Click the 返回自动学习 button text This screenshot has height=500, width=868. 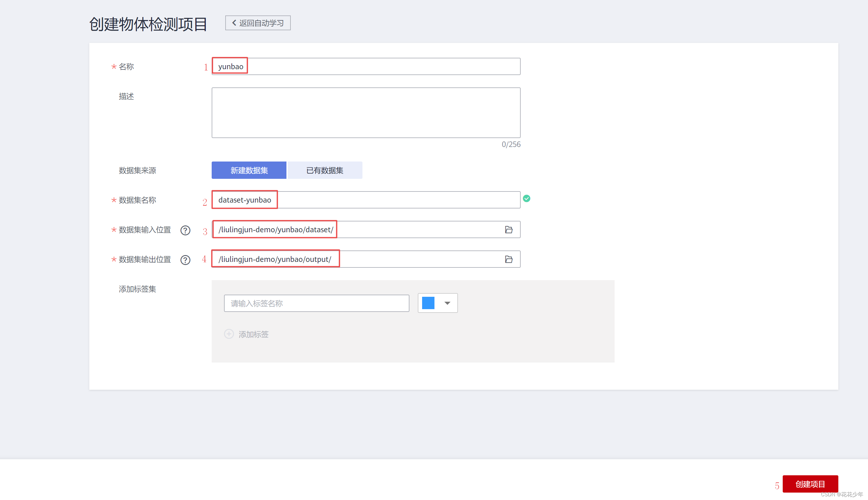(x=261, y=23)
